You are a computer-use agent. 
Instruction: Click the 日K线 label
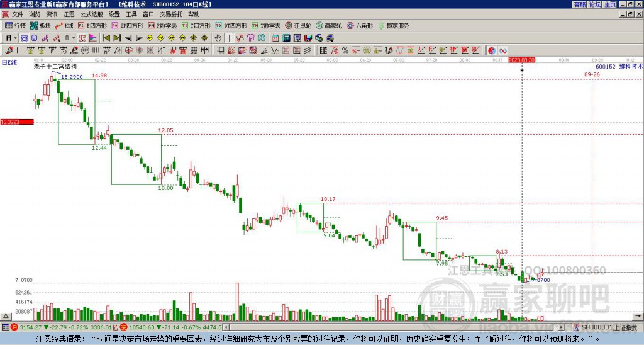coord(9,63)
